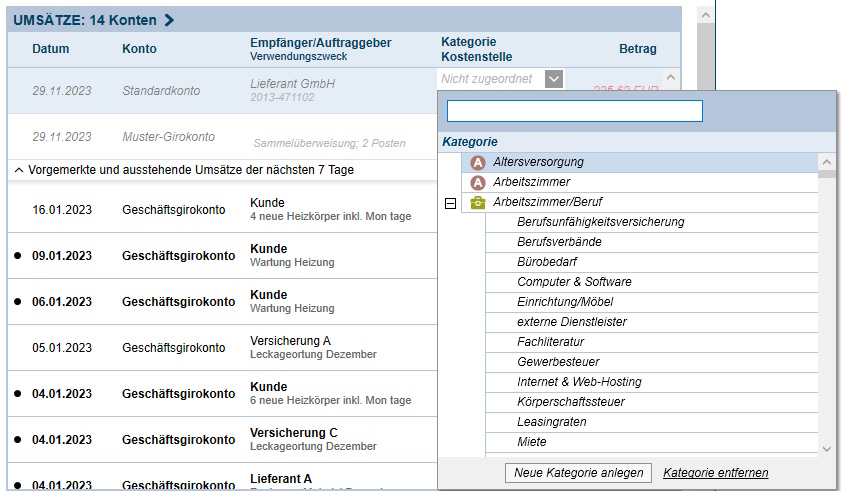Viewport: 841px width, 491px height.
Task: Open the Versicherung A Leckageortung transaction
Action: pyautogui.click(x=222, y=348)
